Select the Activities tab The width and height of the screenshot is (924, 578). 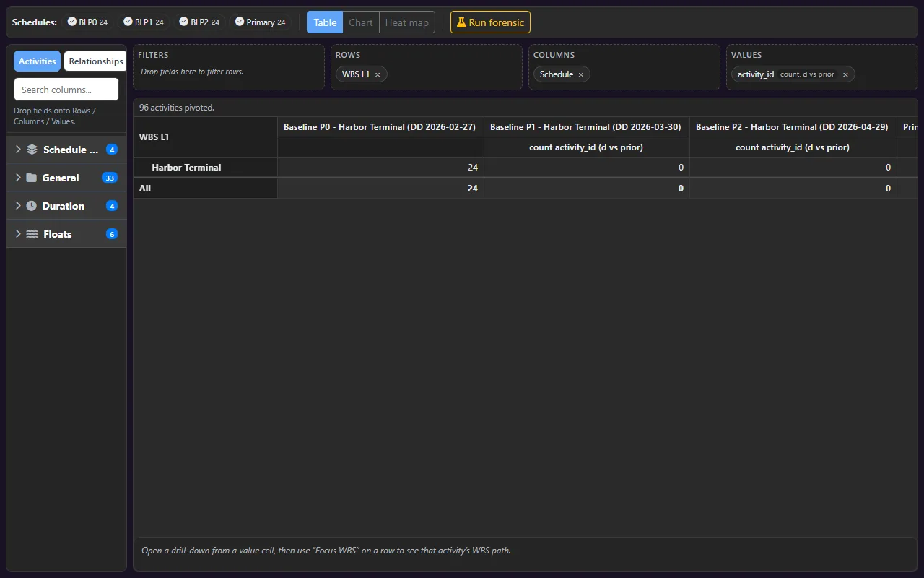coord(38,61)
